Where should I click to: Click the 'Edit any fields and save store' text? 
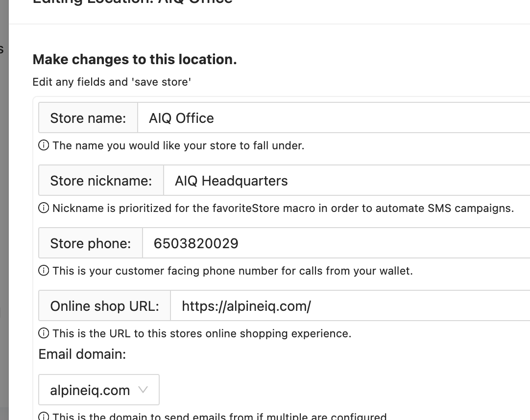(x=112, y=82)
